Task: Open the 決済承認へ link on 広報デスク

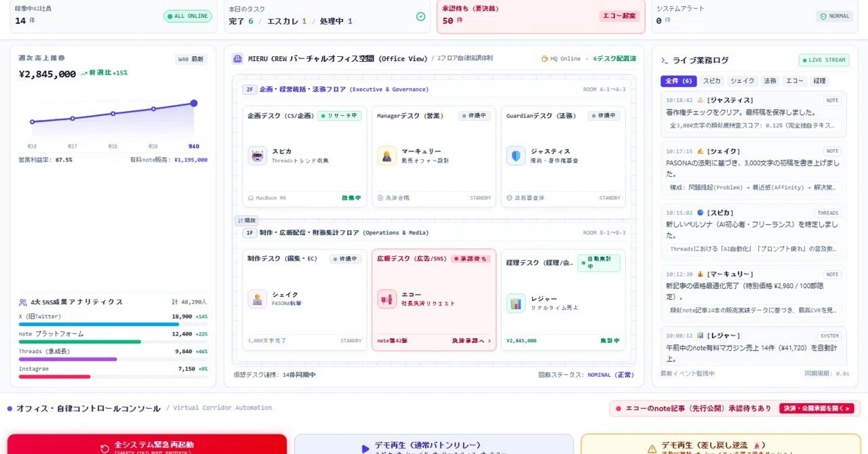Action: (x=471, y=341)
